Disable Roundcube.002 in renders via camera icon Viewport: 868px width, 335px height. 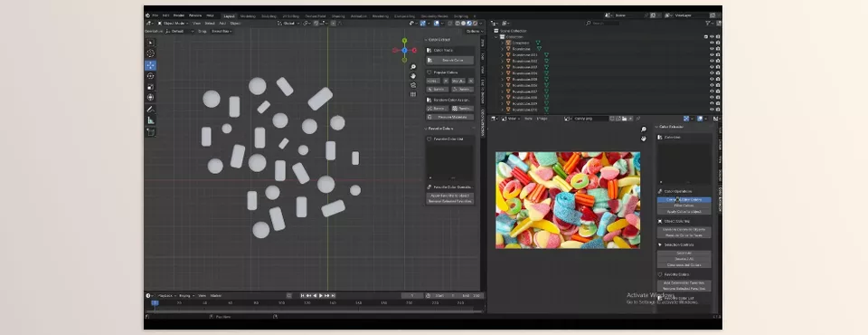point(718,61)
